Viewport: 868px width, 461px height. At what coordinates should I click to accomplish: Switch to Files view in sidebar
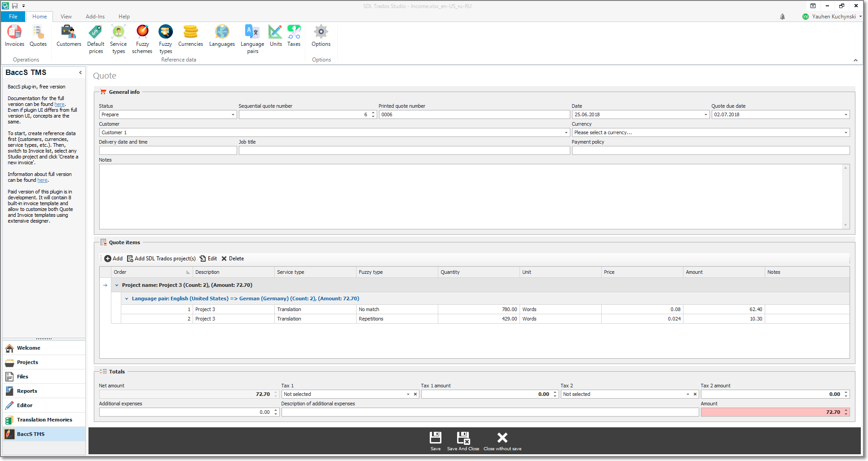click(x=44, y=377)
